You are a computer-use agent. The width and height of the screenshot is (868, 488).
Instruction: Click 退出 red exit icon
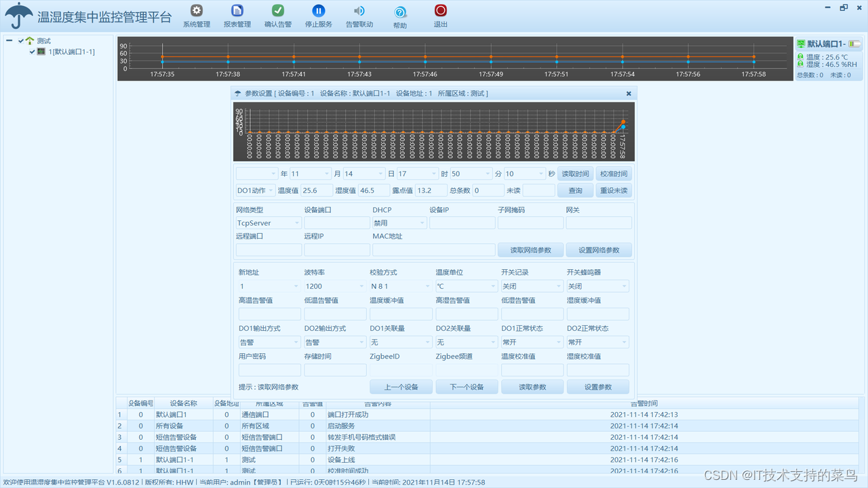tap(441, 11)
